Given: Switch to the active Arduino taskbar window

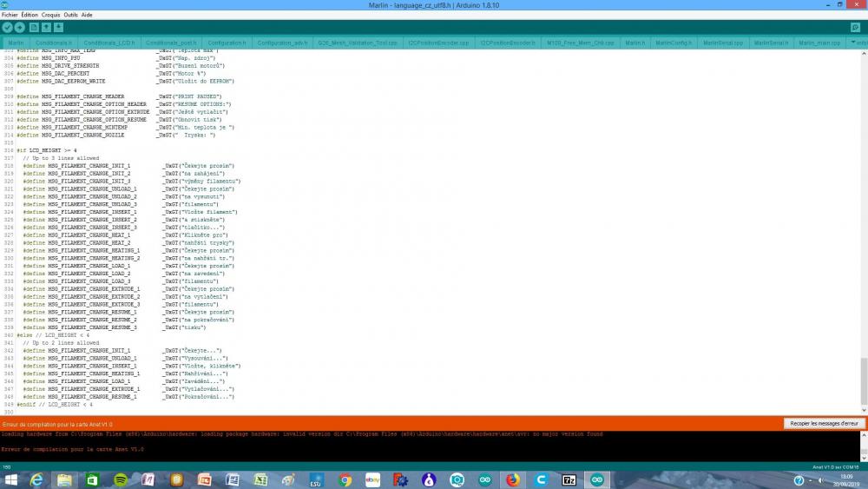Looking at the screenshot, I should point(597,480).
